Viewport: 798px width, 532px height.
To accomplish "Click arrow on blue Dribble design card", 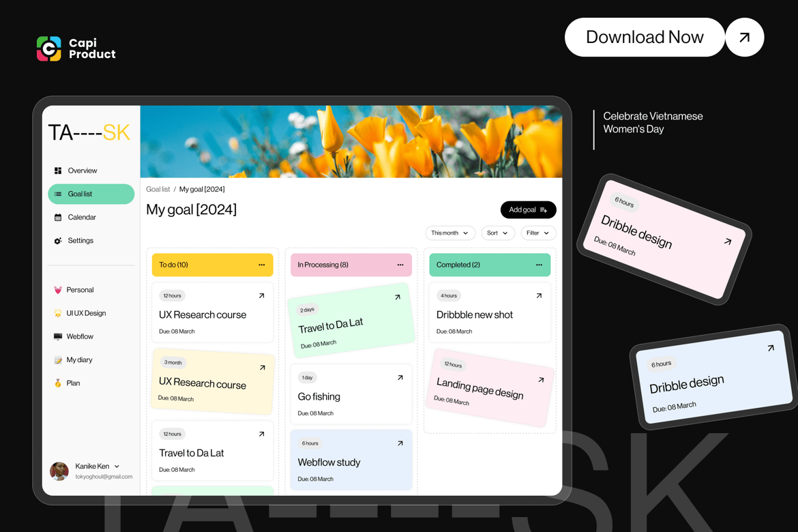I will [771, 349].
